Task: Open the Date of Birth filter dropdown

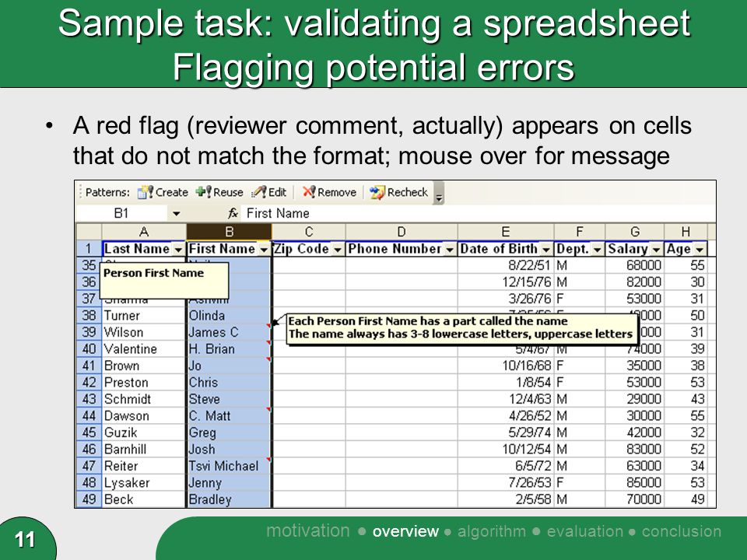Action: click(x=546, y=250)
